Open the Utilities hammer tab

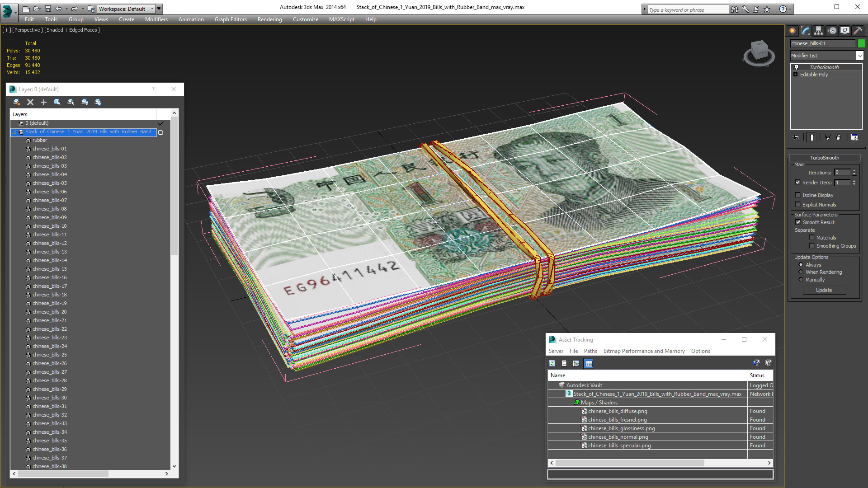point(858,31)
